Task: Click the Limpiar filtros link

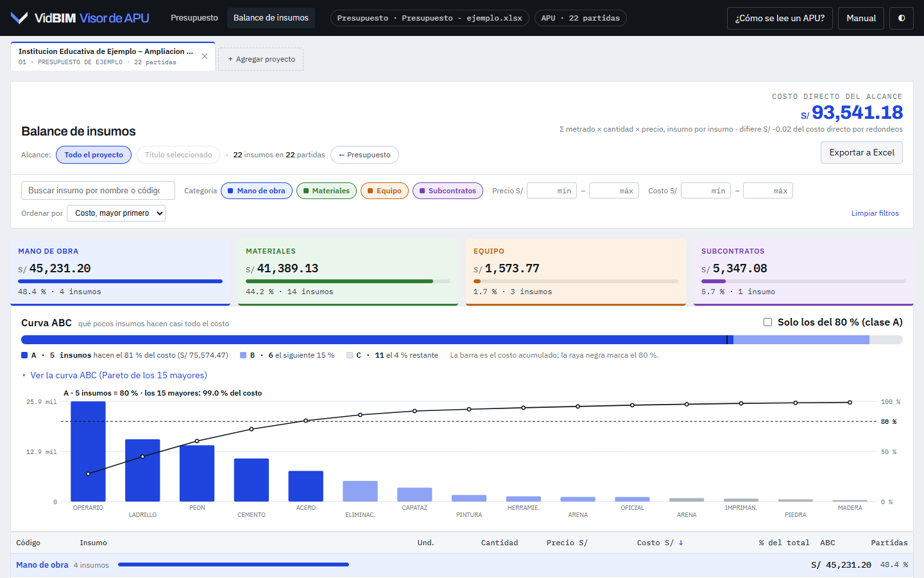Action: pyautogui.click(x=875, y=213)
